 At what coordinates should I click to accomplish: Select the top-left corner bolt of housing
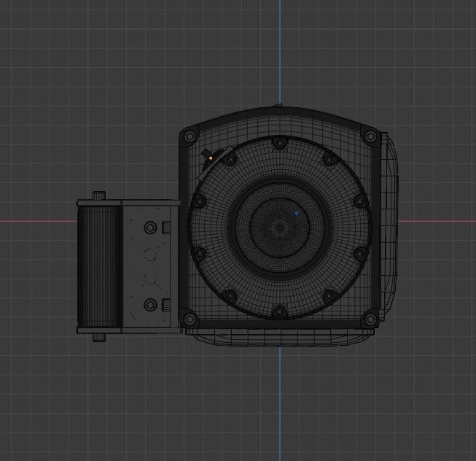pyautogui.click(x=190, y=136)
